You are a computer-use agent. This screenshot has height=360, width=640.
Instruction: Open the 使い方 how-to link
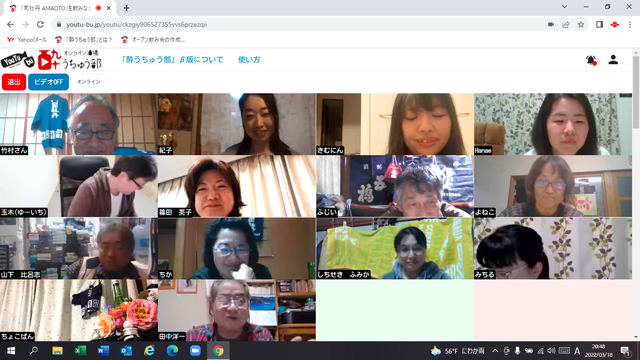(x=249, y=60)
